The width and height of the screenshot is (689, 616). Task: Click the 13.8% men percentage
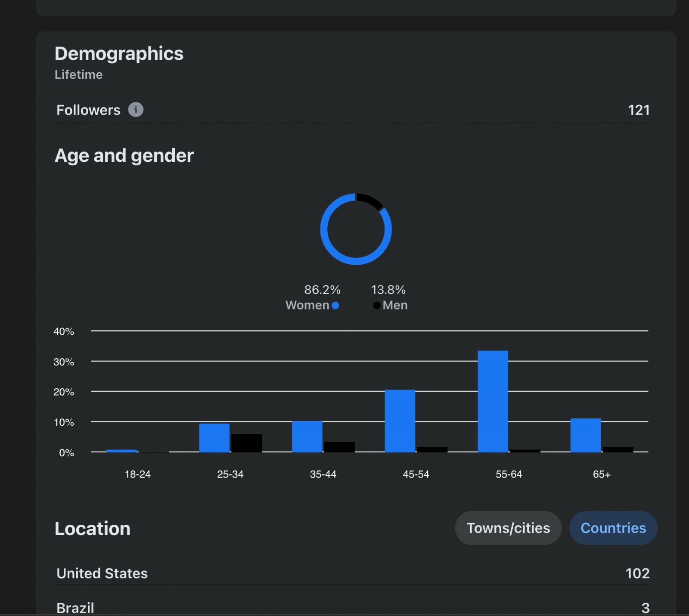coord(388,290)
